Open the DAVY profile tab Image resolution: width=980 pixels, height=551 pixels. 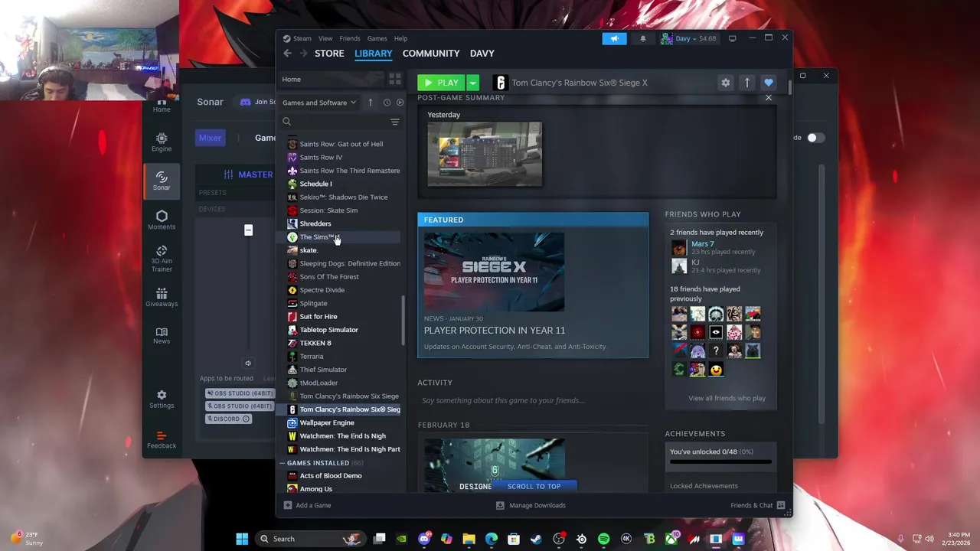pyautogui.click(x=482, y=54)
